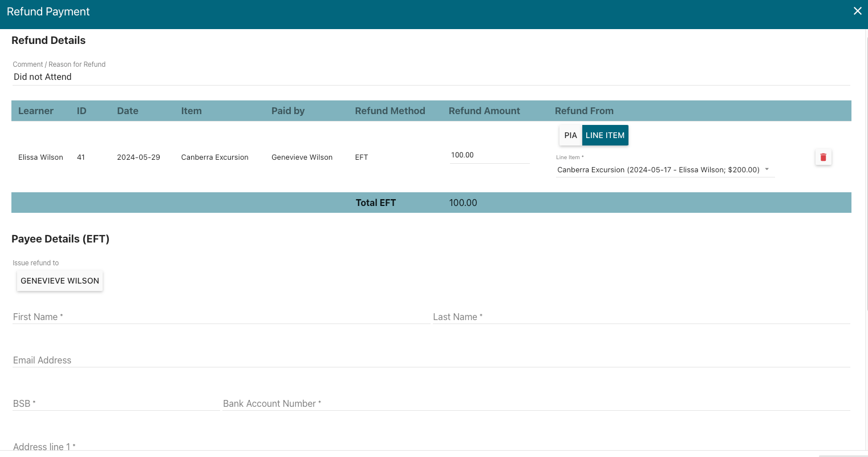The image size is (868, 457).
Task: Select the BSB input field
Action: tap(116, 403)
